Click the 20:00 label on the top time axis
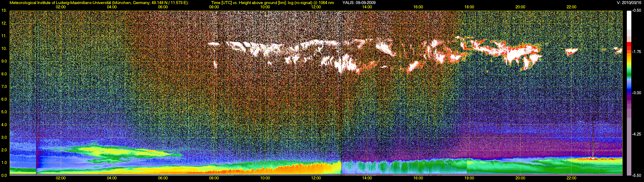644x182 pixels. pos(520,7)
